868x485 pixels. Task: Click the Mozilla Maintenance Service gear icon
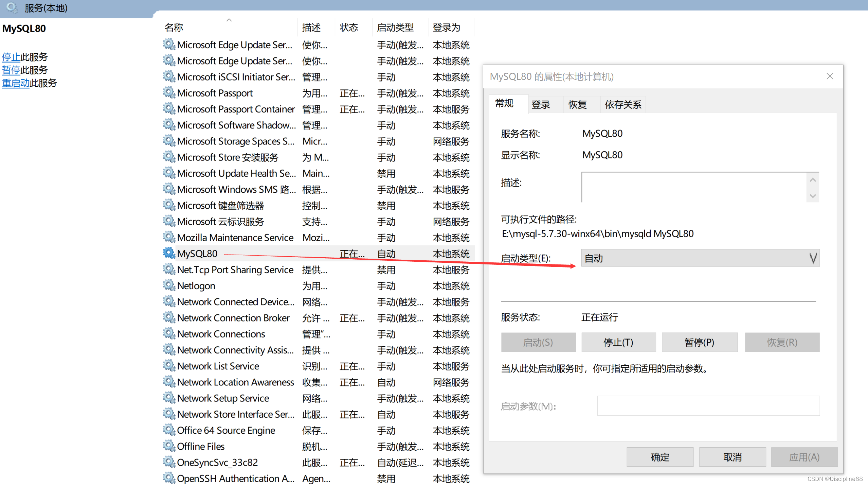pyautogui.click(x=169, y=237)
